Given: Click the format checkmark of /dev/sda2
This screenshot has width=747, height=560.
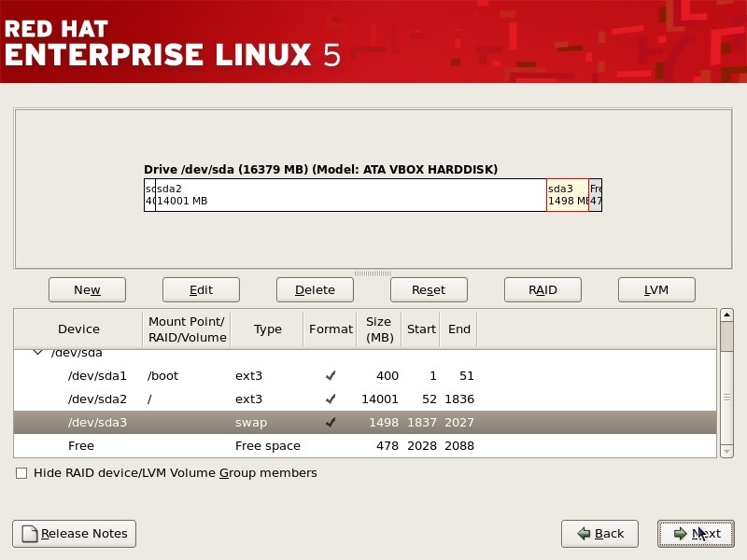Looking at the screenshot, I should [331, 399].
